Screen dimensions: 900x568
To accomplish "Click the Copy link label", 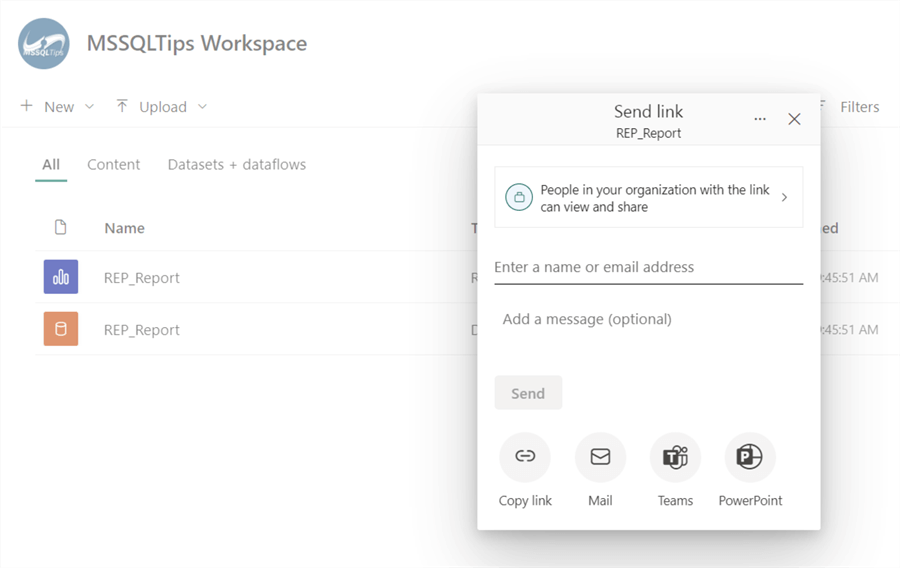I will coord(525,501).
